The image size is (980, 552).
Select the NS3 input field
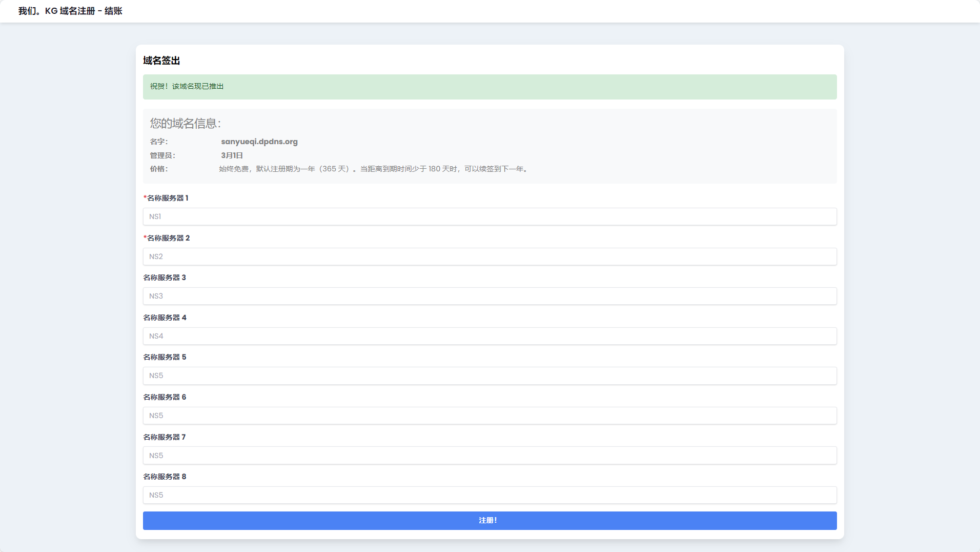click(x=489, y=296)
